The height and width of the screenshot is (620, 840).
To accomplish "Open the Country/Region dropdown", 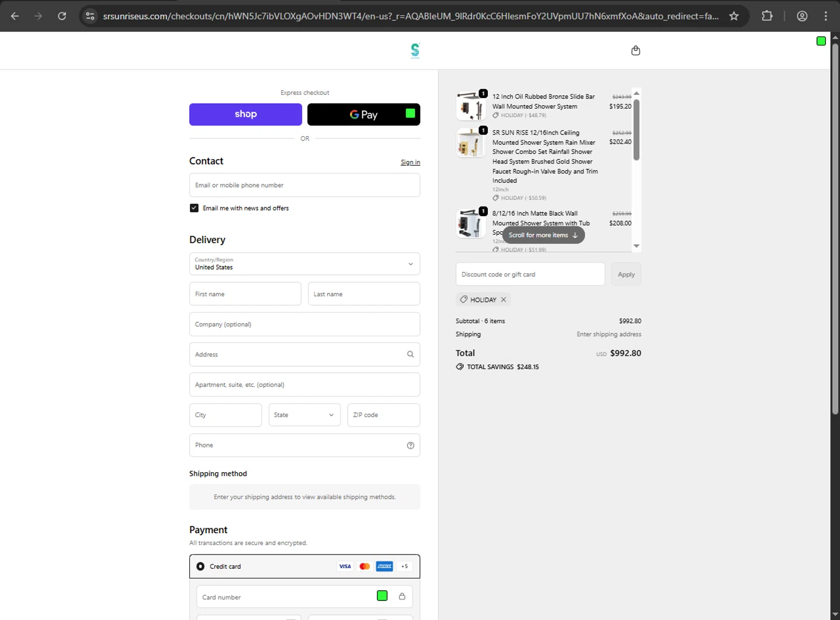I will click(x=305, y=264).
